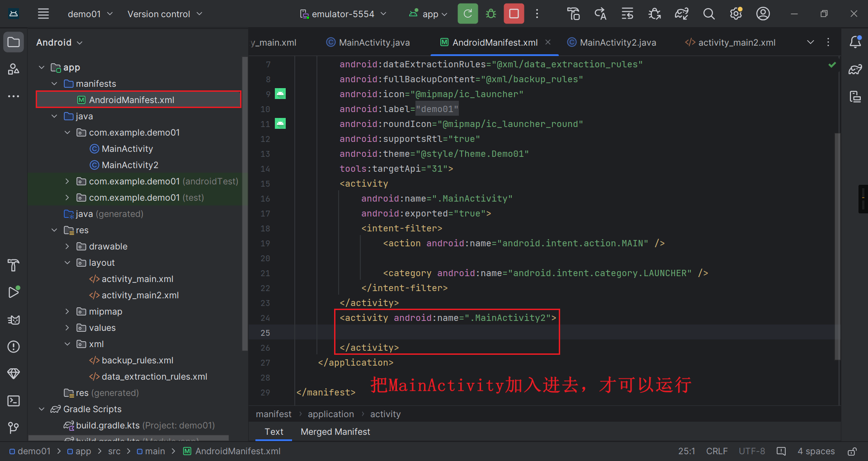Image resolution: width=868 pixels, height=461 pixels.
Task: Show more tool windows ellipsis
Action: (x=14, y=96)
